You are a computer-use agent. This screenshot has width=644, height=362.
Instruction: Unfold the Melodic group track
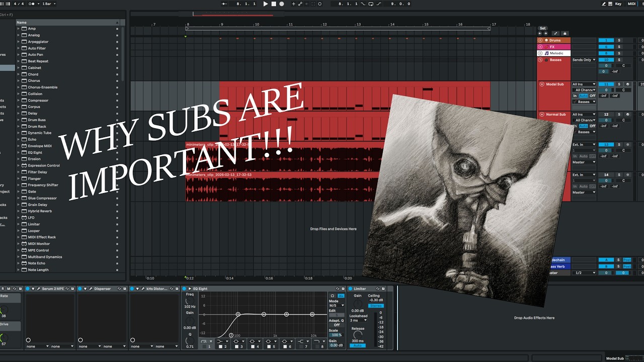pos(540,53)
